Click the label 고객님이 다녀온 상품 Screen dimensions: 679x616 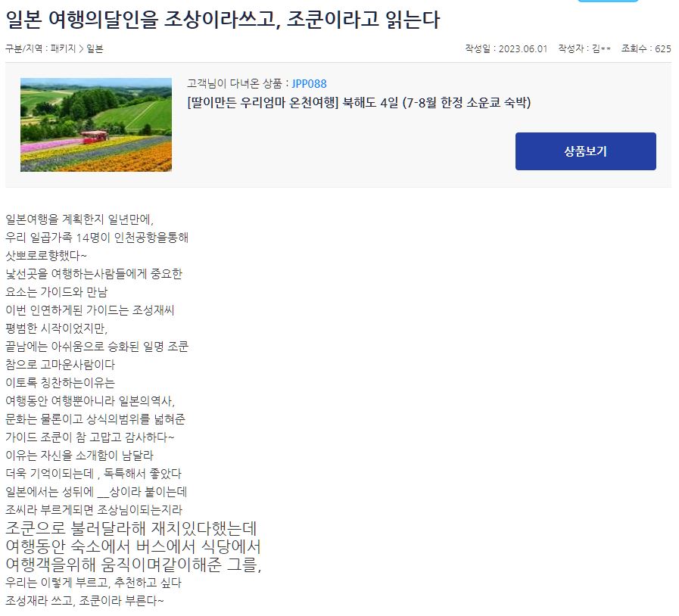[237, 83]
